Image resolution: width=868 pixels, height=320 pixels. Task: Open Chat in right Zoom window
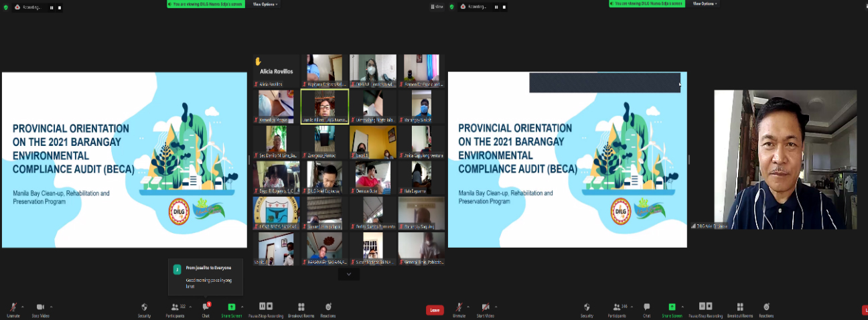click(x=647, y=309)
